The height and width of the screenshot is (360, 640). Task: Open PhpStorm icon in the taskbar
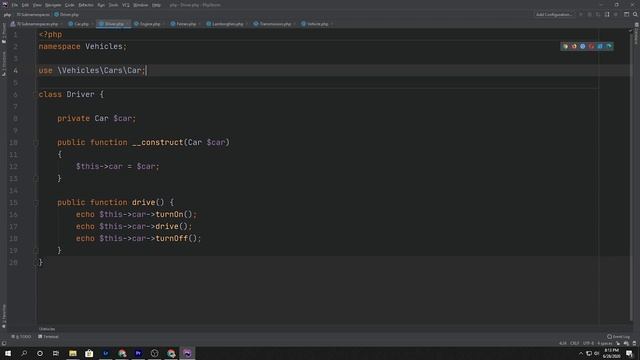click(187, 353)
